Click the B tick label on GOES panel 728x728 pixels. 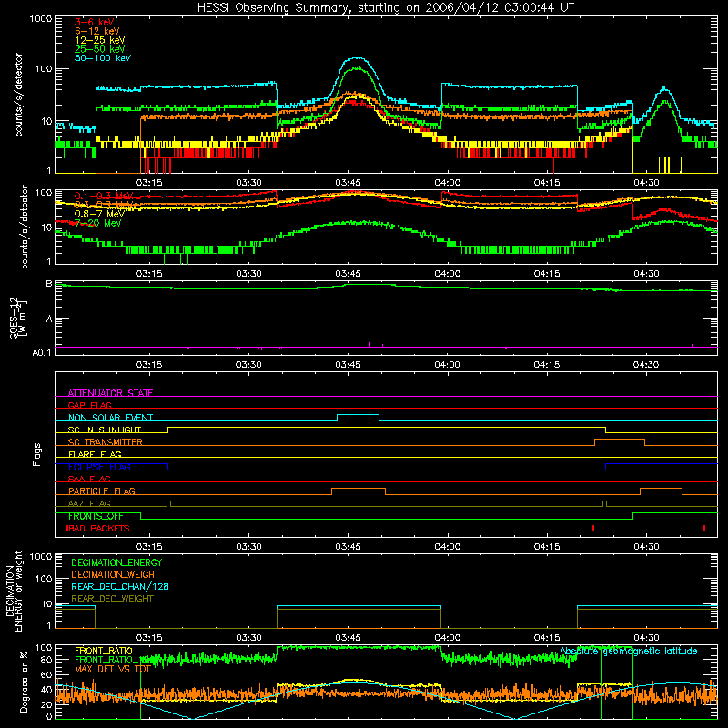point(49,284)
